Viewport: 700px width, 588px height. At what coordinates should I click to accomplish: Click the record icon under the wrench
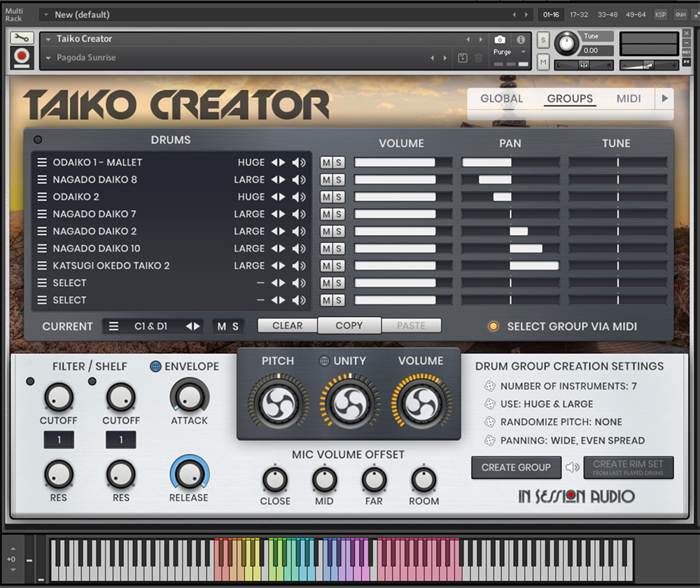[22, 58]
